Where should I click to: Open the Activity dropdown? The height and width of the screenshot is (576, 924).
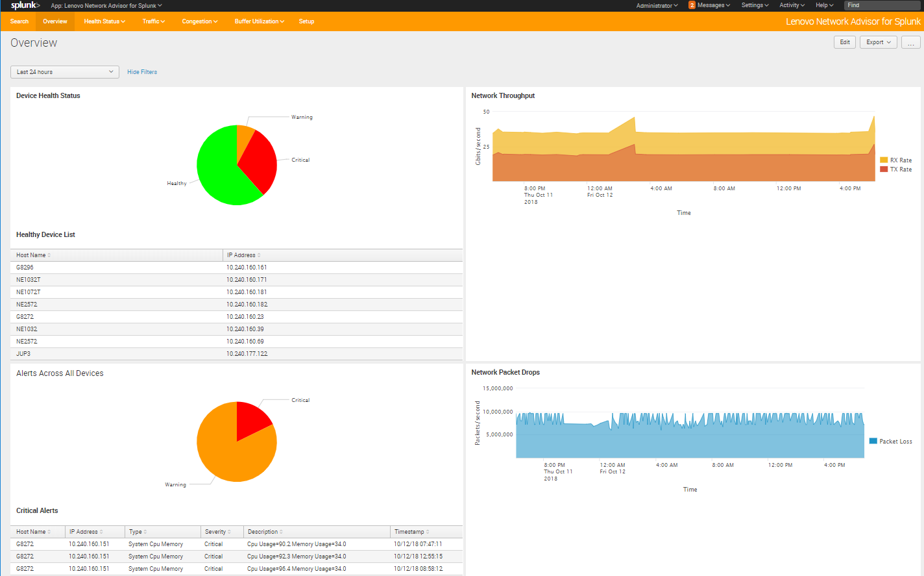pyautogui.click(x=792, y=5)
